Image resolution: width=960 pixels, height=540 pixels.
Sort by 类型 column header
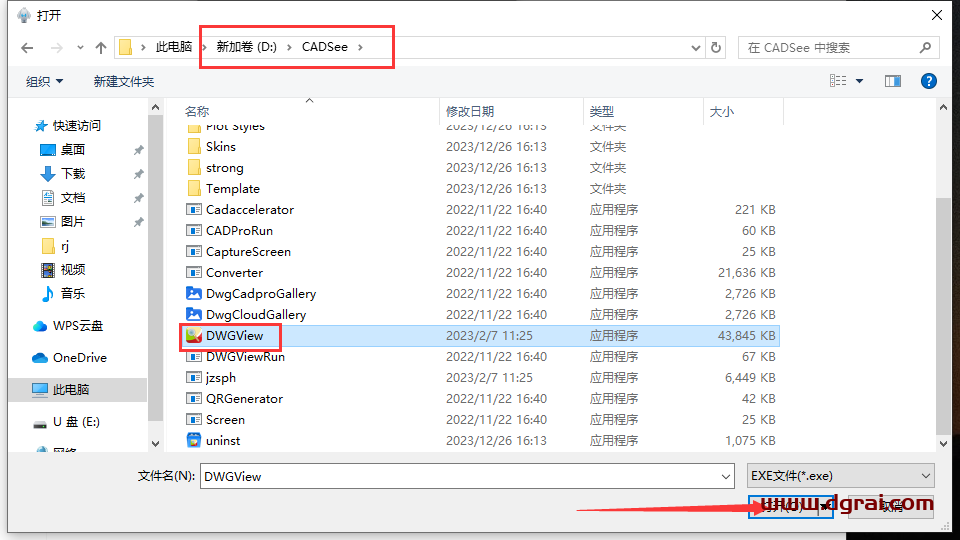(x=602, y=111)
